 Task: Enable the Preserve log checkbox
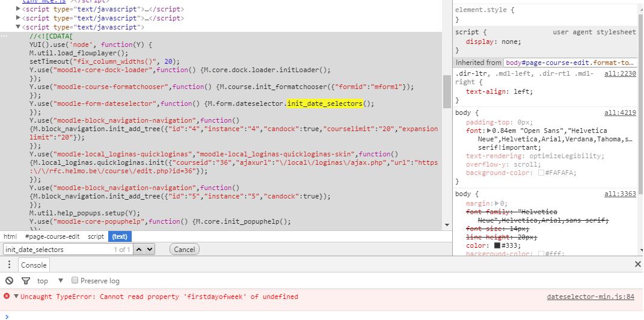[x=75, y=280]
